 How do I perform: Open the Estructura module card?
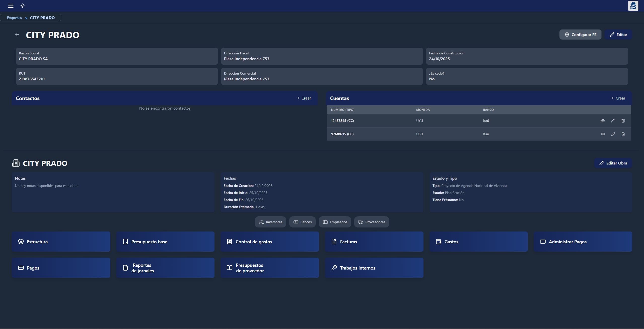pyautogui.click(x=61, y=242)
